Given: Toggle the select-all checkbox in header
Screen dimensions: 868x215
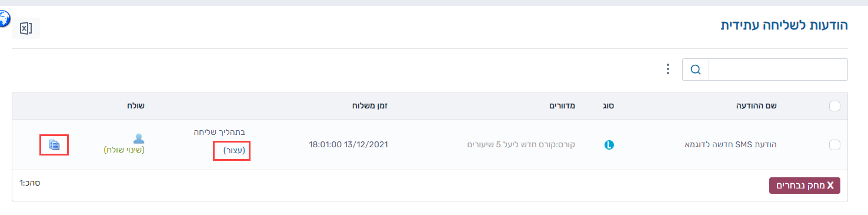Looking at the screenshot, I should pyautogui.click(x=834, y=107).
